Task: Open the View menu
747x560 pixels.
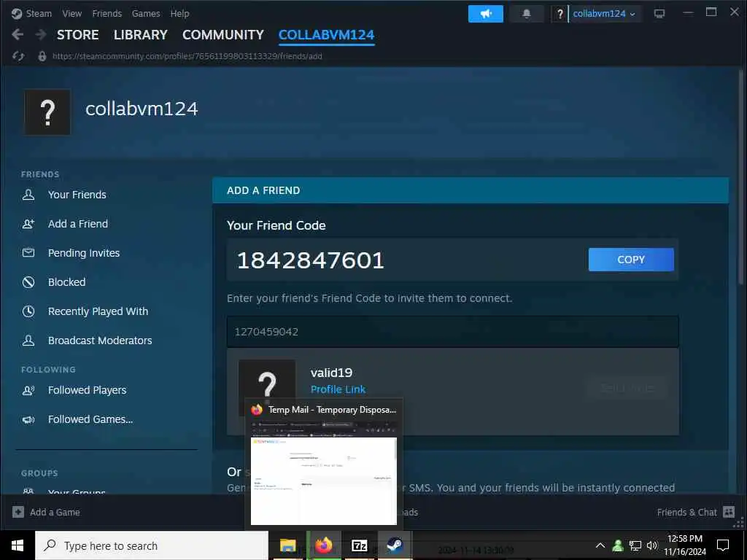Action: click(72, 13)
